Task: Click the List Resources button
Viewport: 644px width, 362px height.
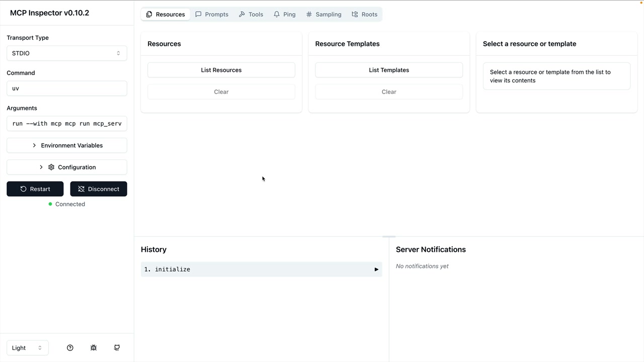Action: point(221,70)
